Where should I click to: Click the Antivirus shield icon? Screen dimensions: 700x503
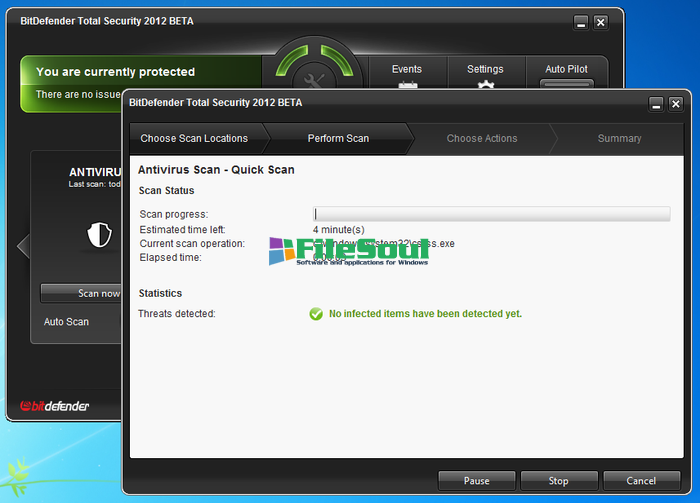[x=99, y=235]
